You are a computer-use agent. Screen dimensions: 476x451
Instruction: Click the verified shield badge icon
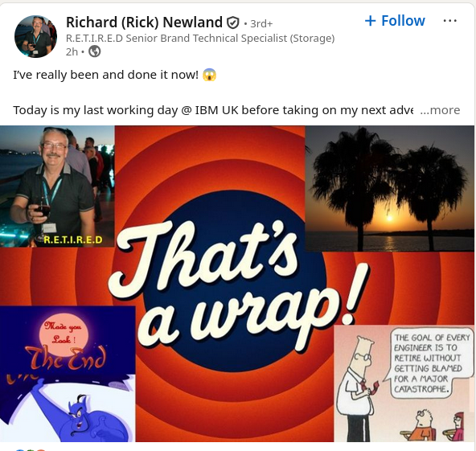tap(233, 23)
